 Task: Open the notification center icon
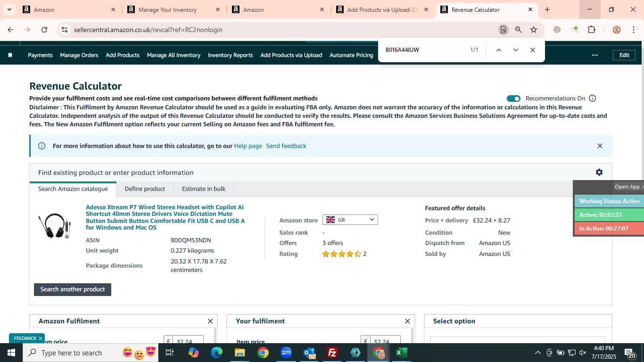(x=629, y=353)
